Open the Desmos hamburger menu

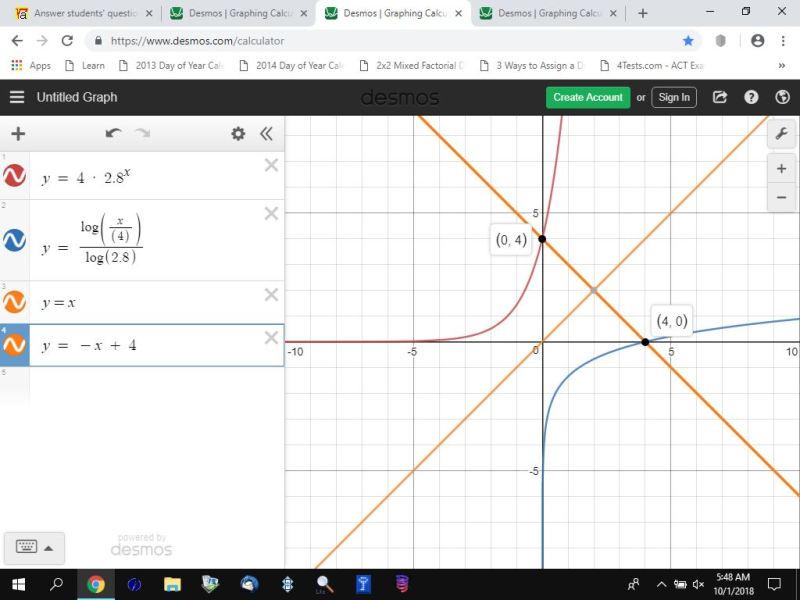pyautogui.click(x=17, y=97)
